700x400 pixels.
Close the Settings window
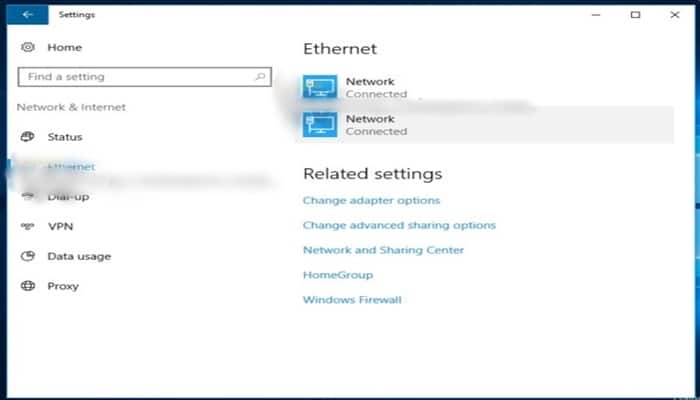(x=675, y=15)
